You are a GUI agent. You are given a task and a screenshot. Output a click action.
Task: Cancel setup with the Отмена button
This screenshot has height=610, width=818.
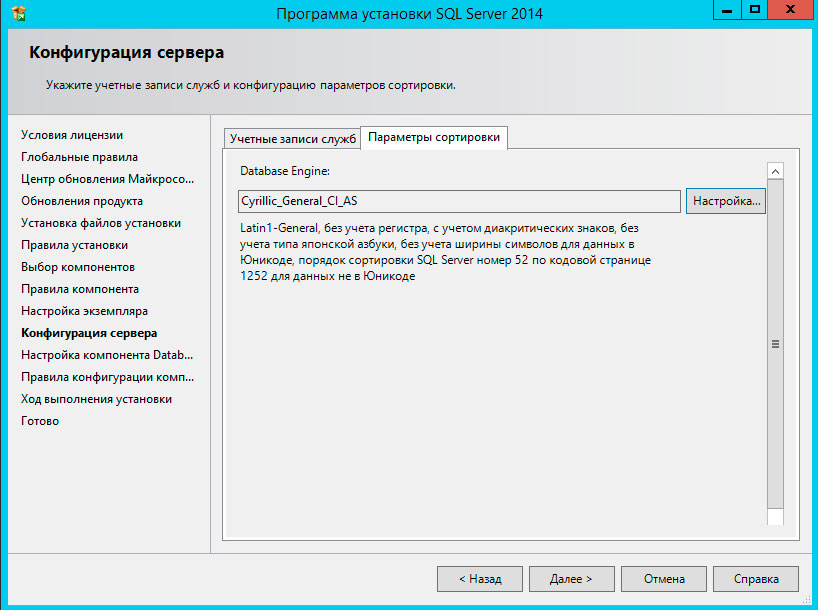coord(664,579)
